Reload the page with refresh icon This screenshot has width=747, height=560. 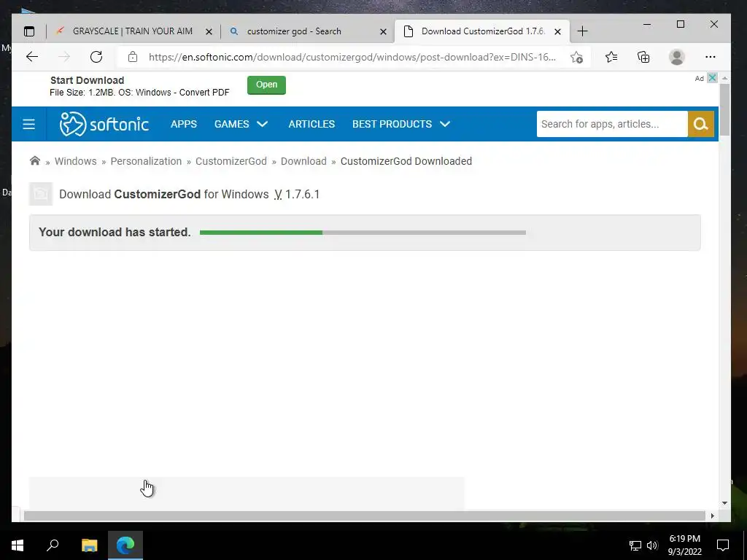point(96,57)
